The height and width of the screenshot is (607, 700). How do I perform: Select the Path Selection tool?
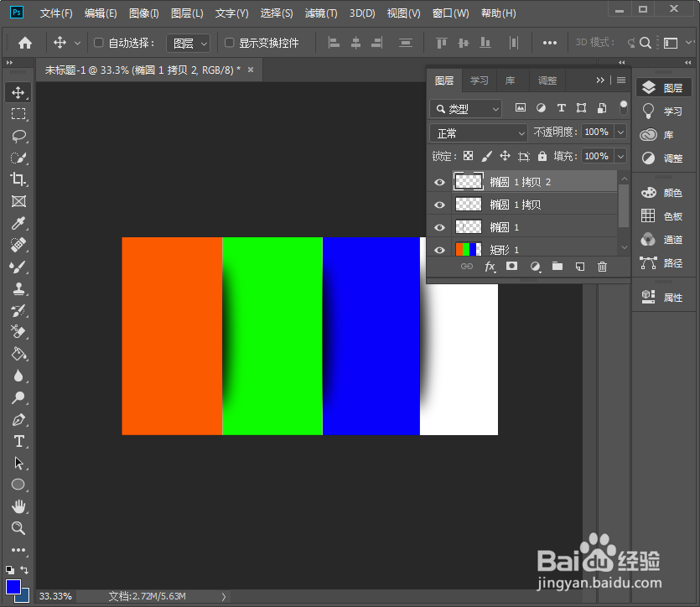18,463
